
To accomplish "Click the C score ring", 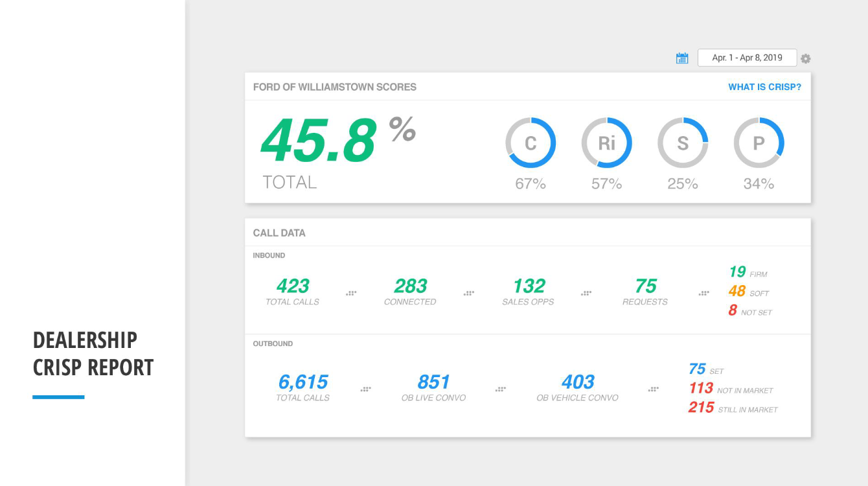I will (531, 143).
